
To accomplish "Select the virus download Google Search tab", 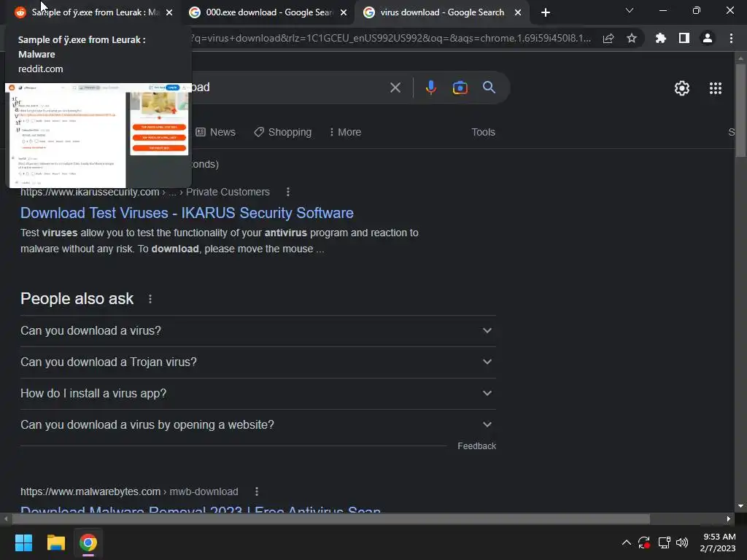I will click(x=441, y=12).
